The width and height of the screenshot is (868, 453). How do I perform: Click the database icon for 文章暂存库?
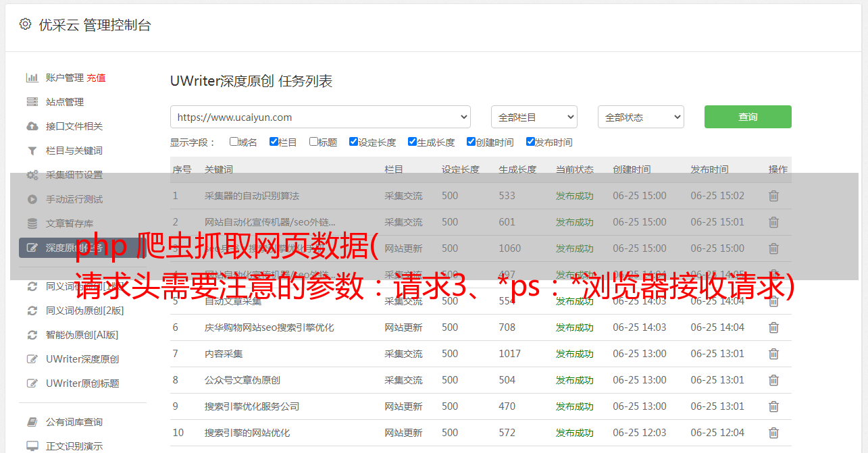[32, 223]
